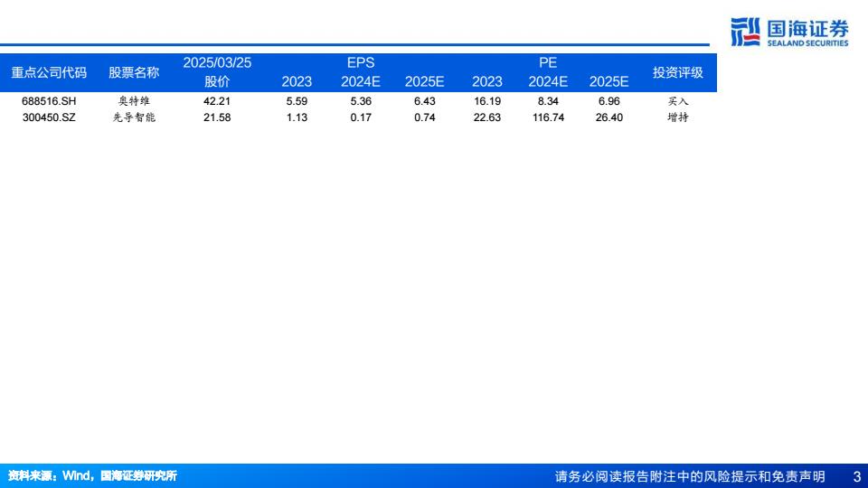Click the EPS group header
Screen dimensions: 868x488
point(361,62)
